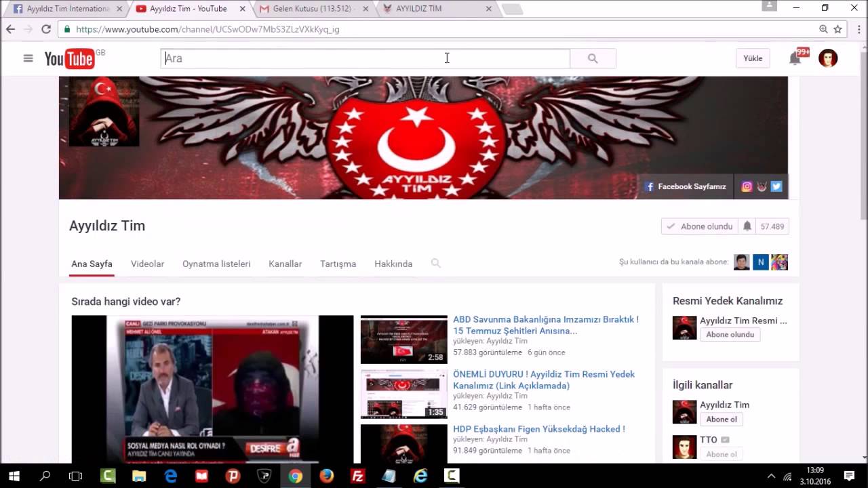This screenshot has width=868, height=488.
Task: Bookmark this page with star icon
Action: tap(838, 29)
